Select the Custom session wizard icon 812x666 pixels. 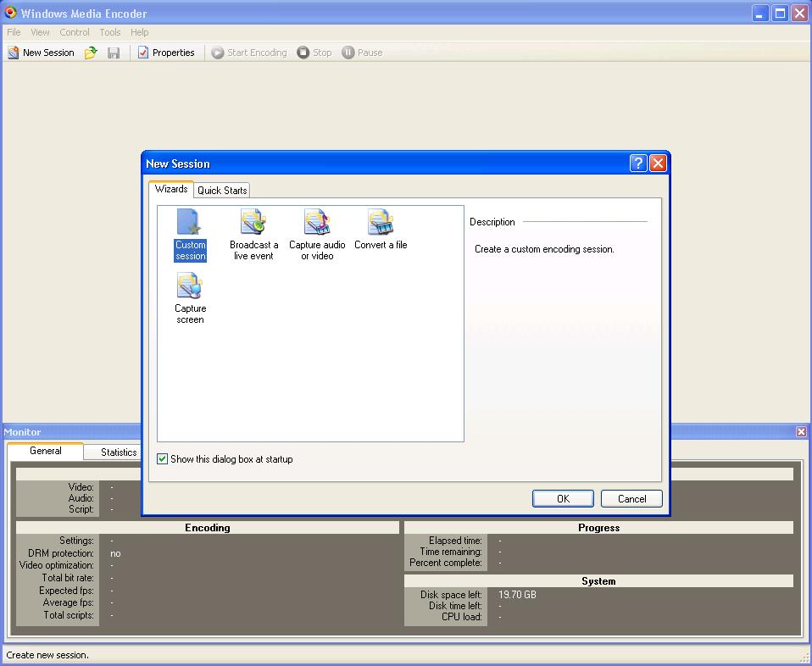[190, 235]
